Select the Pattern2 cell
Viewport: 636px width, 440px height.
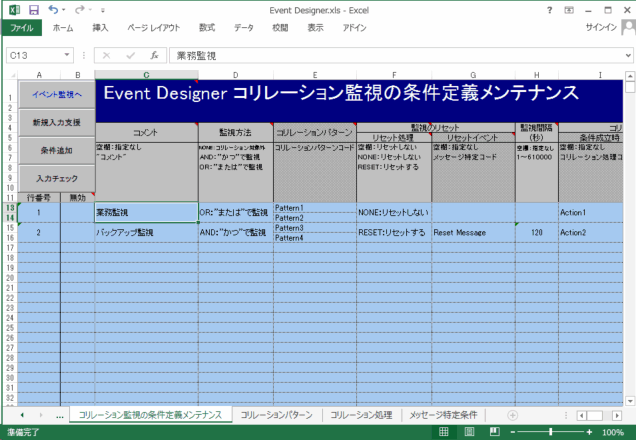315,218
